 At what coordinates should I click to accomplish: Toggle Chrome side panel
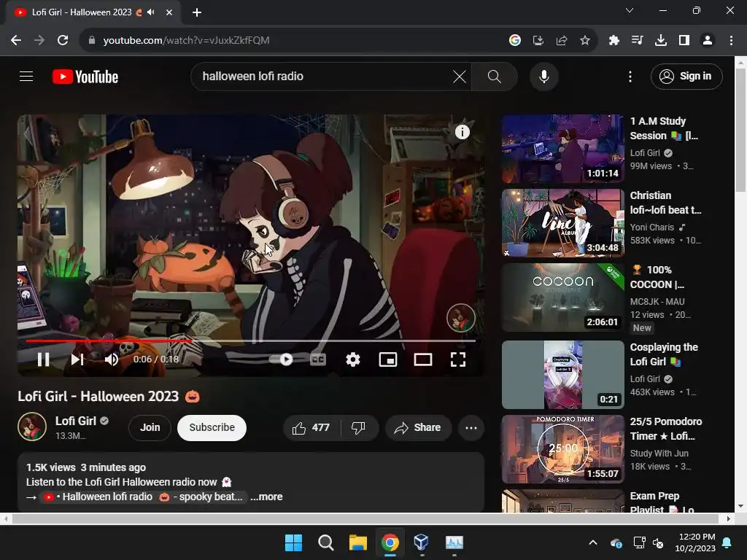[x=684, y=41]
